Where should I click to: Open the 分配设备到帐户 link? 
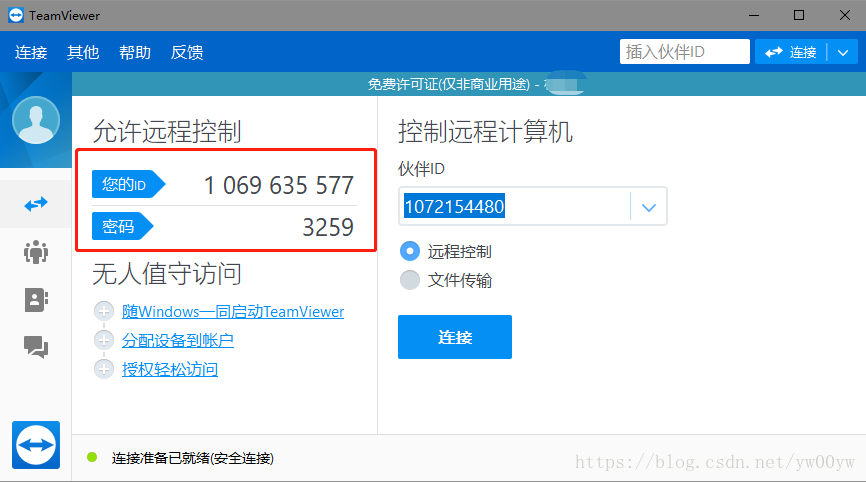[x=177, y=340]
